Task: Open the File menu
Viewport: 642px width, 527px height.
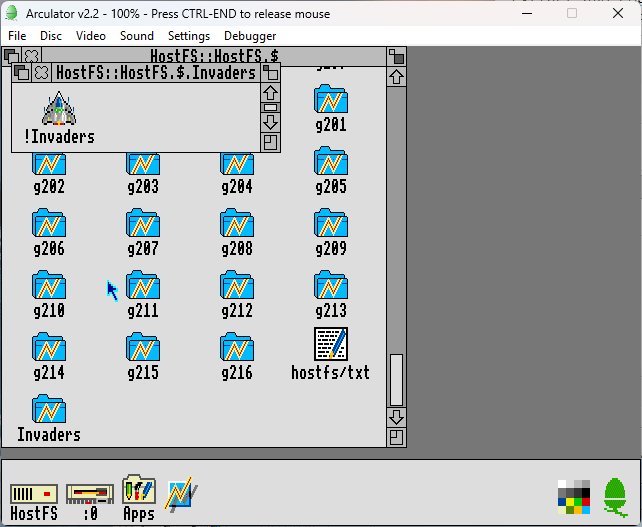Action: [17, 36]
